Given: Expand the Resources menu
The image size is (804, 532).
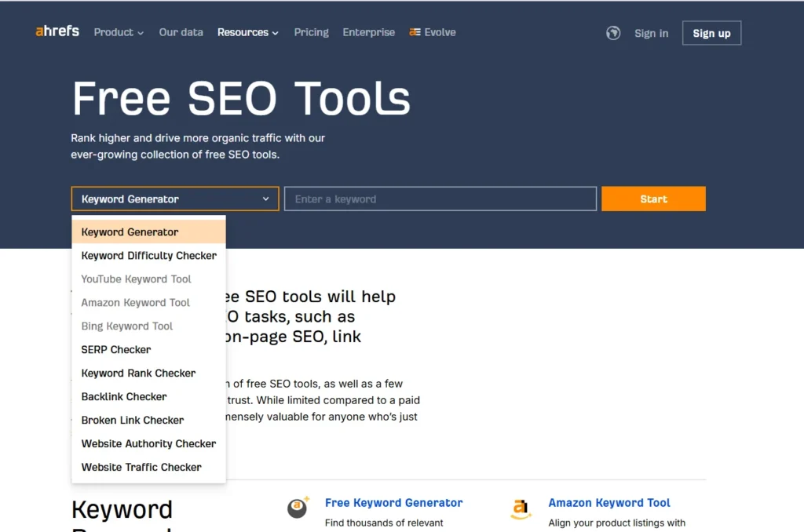Looking at the screenshot, I should (x=247, y=32).
